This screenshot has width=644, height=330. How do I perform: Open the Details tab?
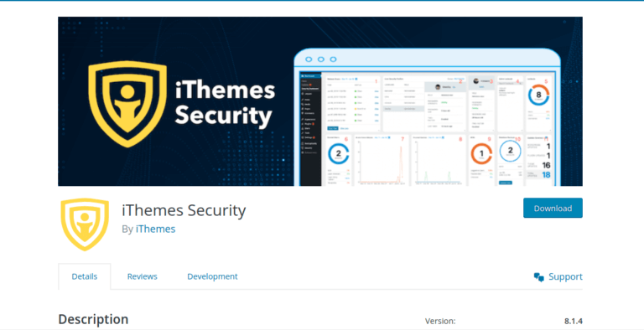point(85,276)
